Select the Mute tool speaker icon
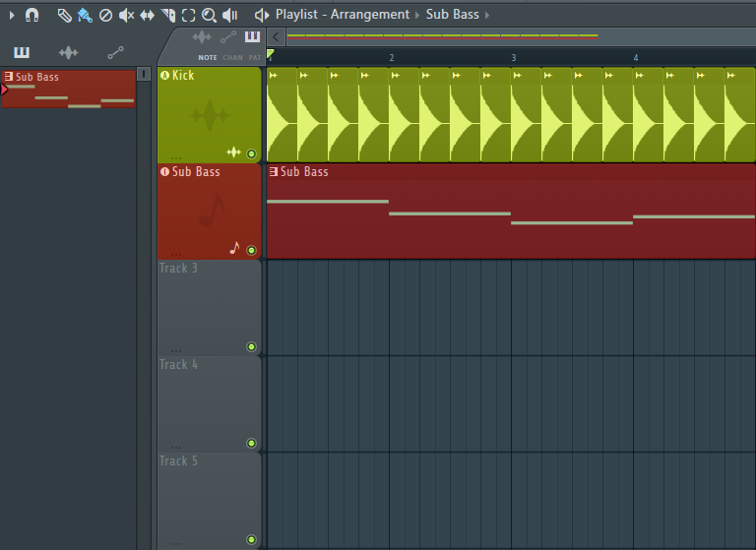Viewport: 756px width, 550px height. pos(126,16)
